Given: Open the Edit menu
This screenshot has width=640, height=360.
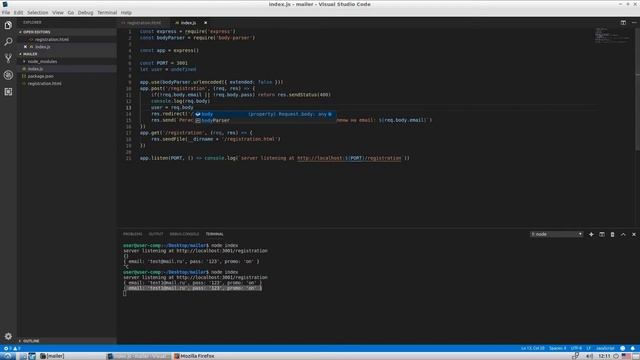Looking at the screenshot, I should pyautogui.click(x=18, y=13).
